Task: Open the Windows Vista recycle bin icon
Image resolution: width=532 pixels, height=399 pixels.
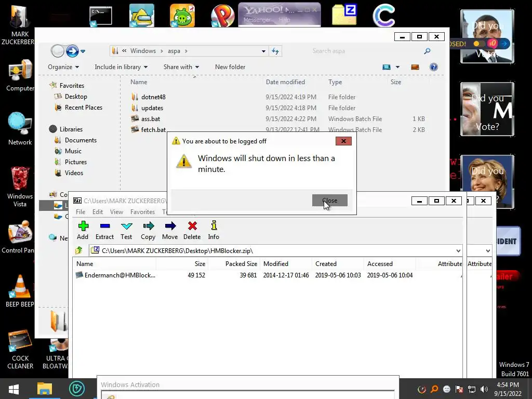Action: (20, 187)
